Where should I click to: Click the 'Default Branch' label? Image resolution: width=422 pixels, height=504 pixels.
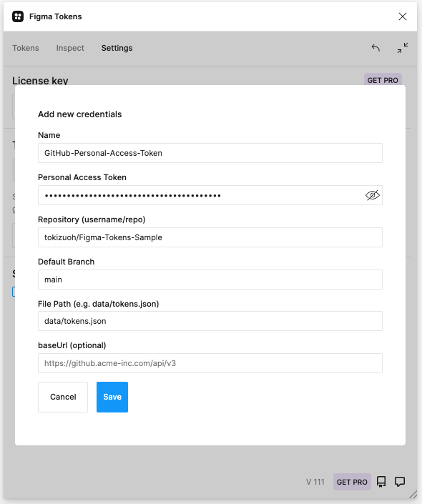[67, 262]
